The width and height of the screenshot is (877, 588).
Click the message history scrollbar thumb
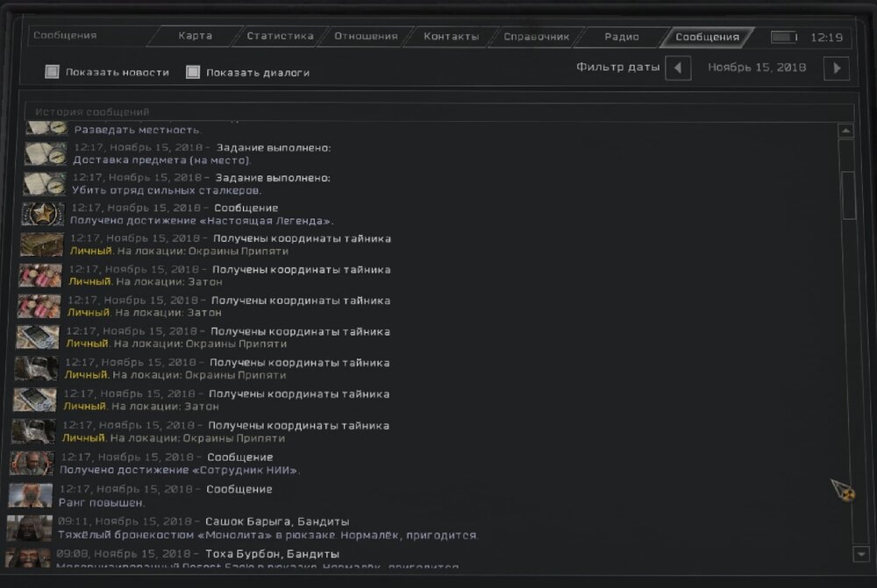847,195
